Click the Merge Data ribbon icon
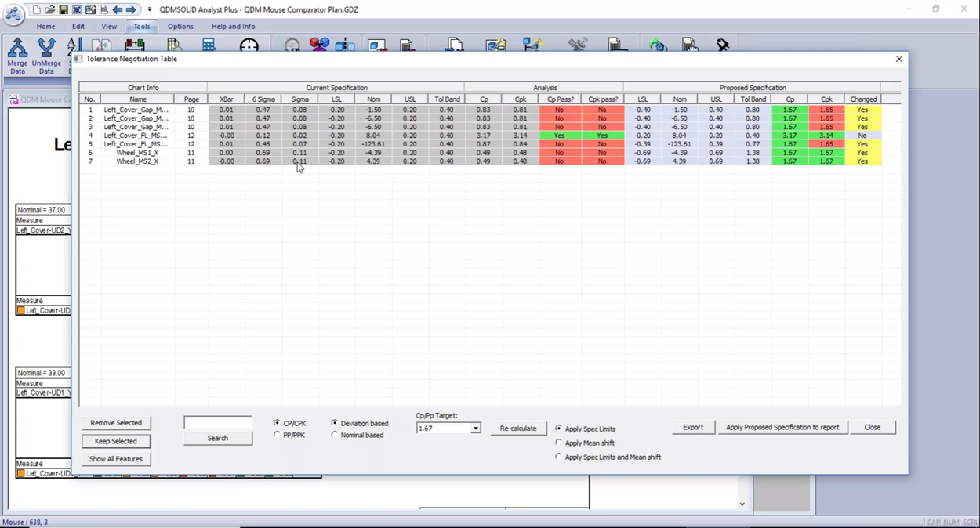This screenshot has height=528, width=980. (17, 55)
